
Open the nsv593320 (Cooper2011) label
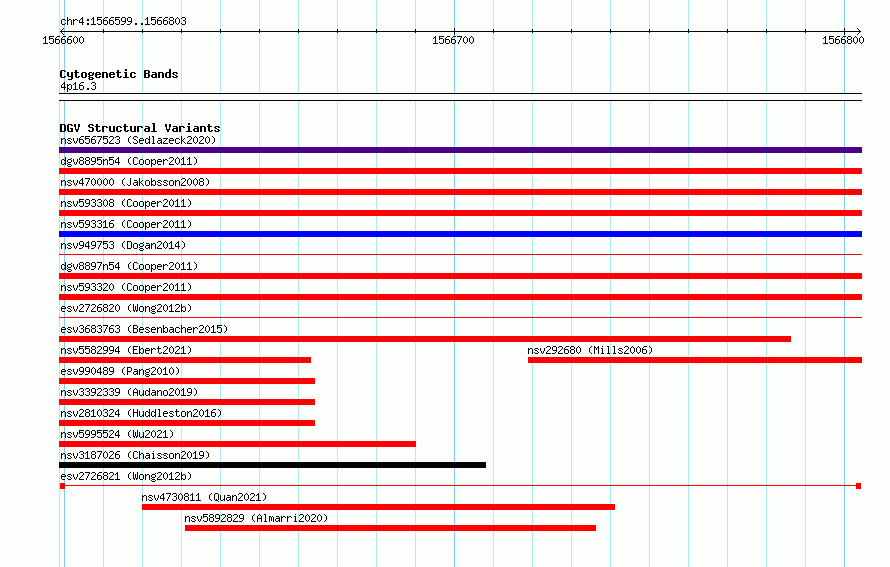tap(126, 287)
